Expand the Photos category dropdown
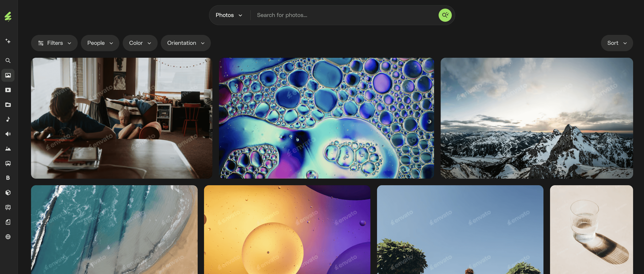The width and height of the screenshot is (644, 274). click(229, 15)
